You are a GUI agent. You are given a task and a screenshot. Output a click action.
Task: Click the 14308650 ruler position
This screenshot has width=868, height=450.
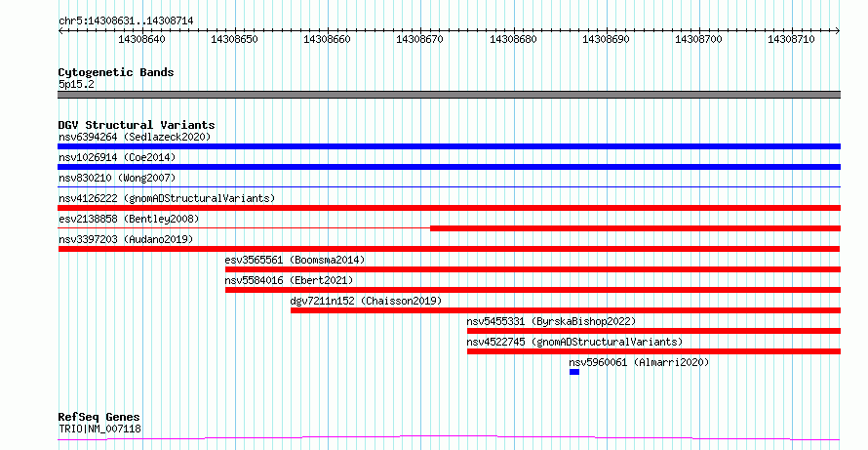click(234, 39)
